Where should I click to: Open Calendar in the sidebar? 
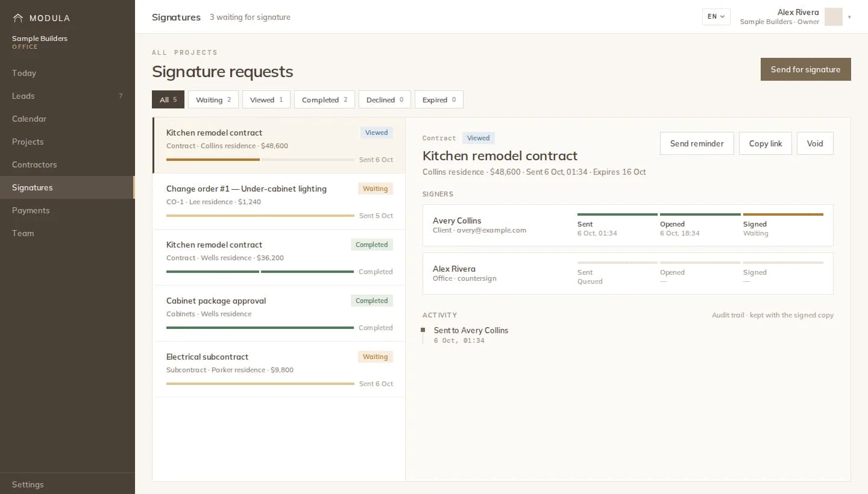click(67, 119)
